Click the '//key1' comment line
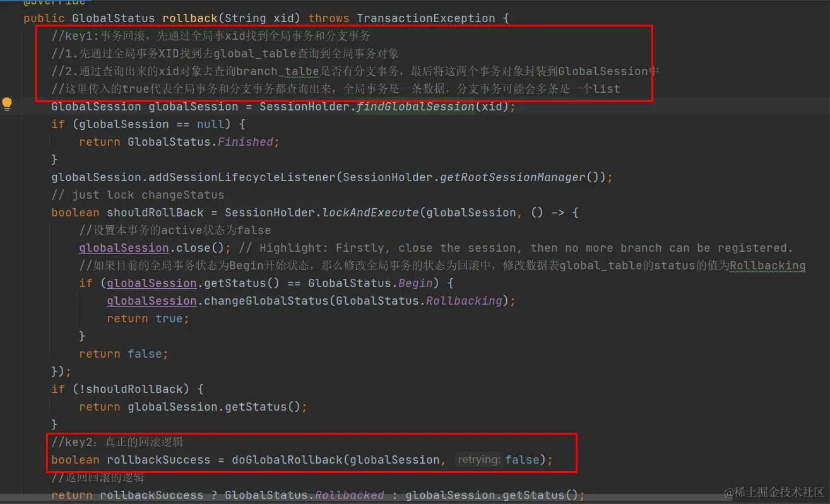The image size is (830, 504). [211, 36]
